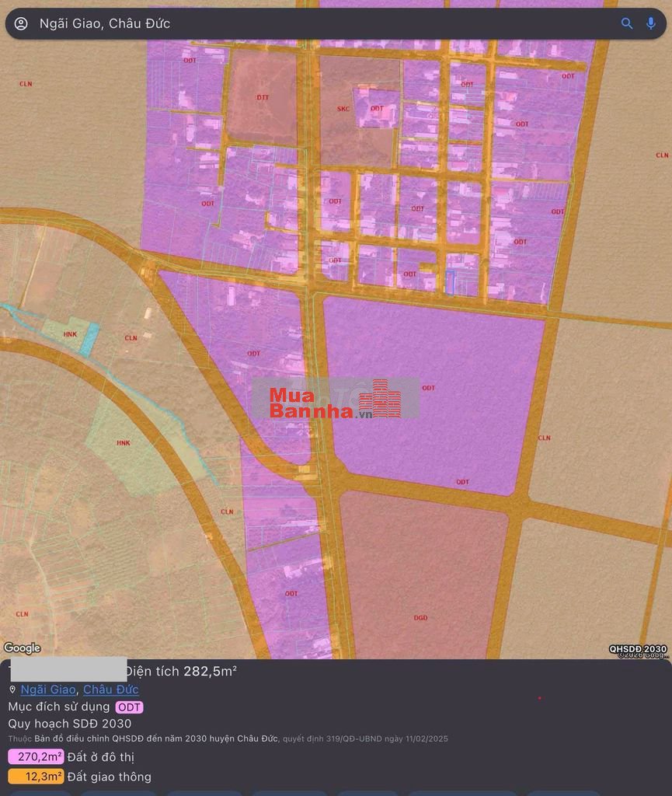The image size is (672, 796).
Task: Click the Google logo on the map
Action: pyautogui.click(x=22, y=648)
